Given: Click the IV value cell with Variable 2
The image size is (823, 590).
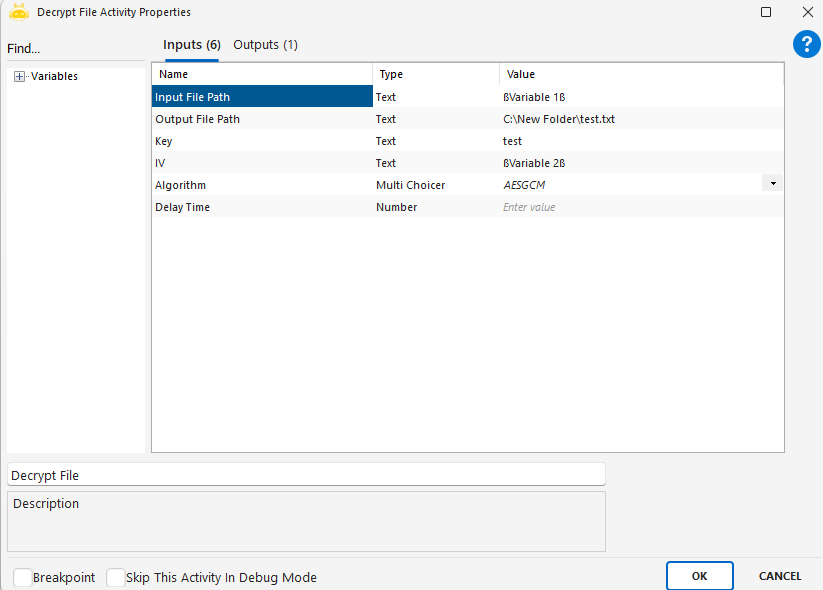Looking at the screenshot, I should (640, 163).
